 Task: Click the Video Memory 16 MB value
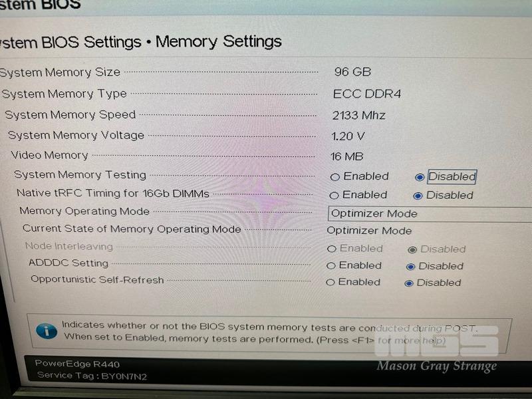click(x=346, y=156)
